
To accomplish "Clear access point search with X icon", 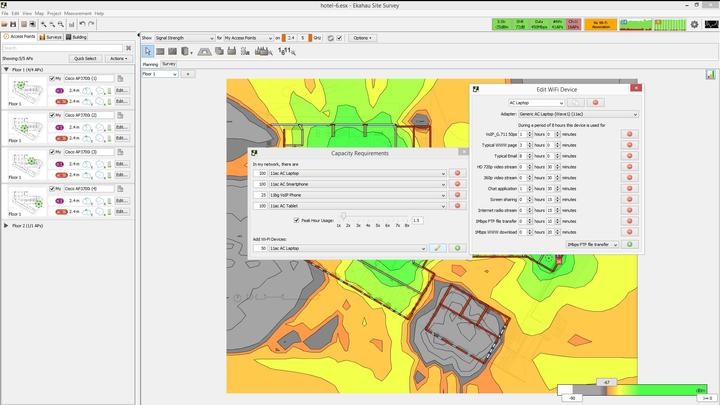I will tap(129, 48).
